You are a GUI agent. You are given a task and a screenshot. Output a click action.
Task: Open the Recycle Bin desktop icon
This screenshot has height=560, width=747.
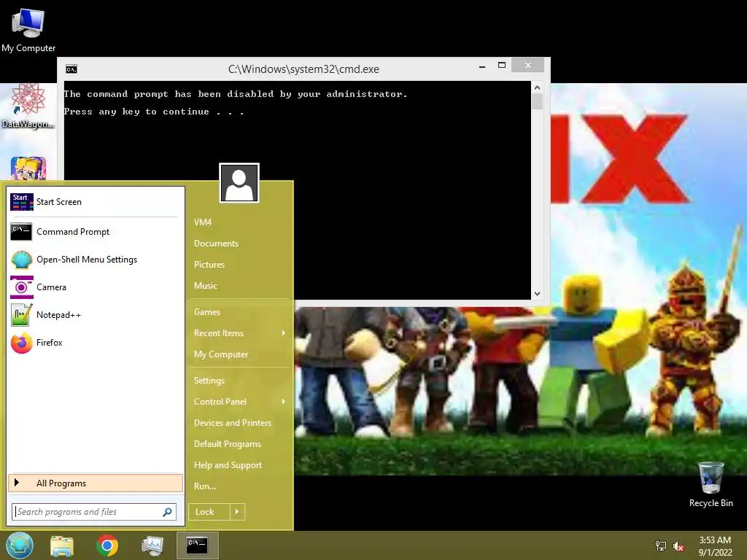click(711, 484)
